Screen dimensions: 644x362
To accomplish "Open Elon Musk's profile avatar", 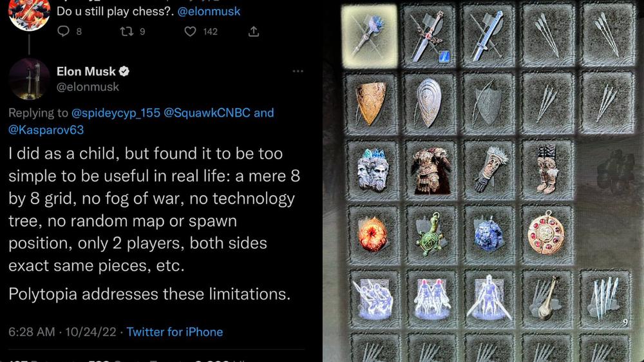I will pyautogui.click(x=29, y=79).
